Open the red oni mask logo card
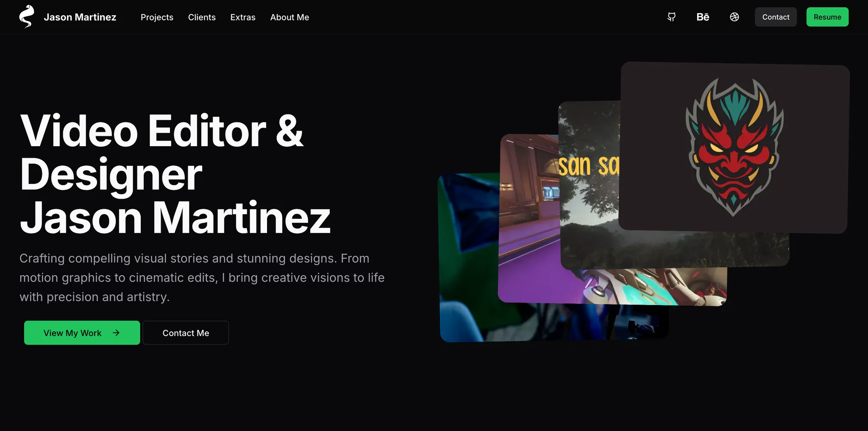The height and width of the screenshot is (431, 868). (x=734, y=147)
